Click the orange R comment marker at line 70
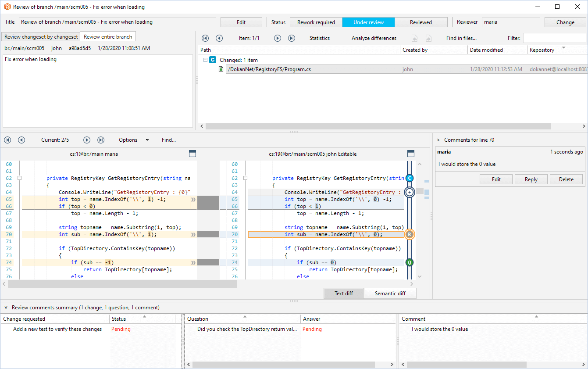The image size is (588, 369). tap(410, 234)
